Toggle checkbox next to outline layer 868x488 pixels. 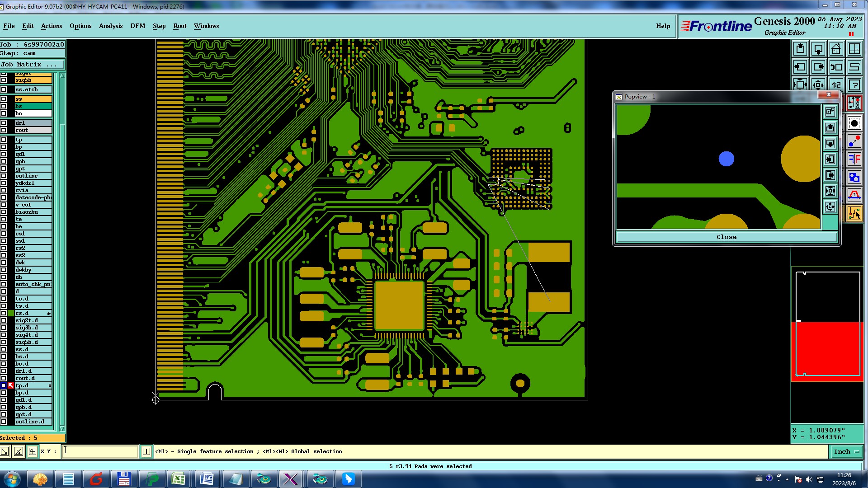point(4,176)
